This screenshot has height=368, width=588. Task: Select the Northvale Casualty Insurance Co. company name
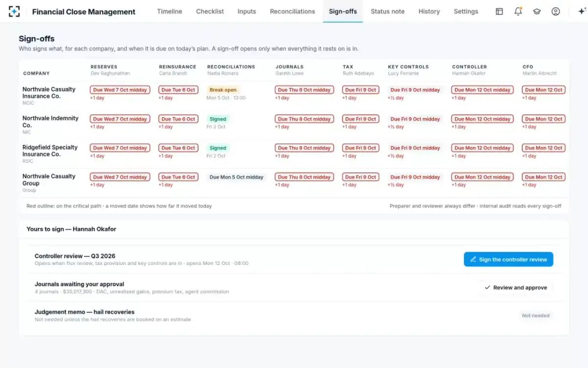pos(49,93)
